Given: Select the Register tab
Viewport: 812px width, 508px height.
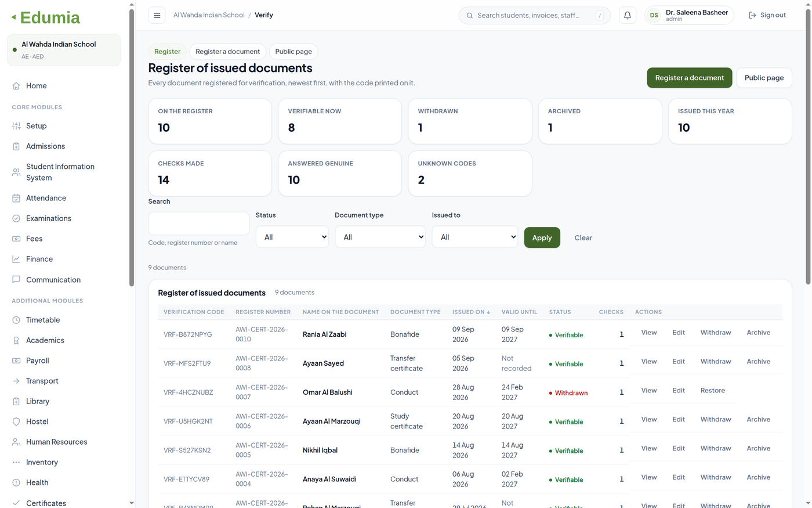Looking at the screenshot, I should coord(167,52).
